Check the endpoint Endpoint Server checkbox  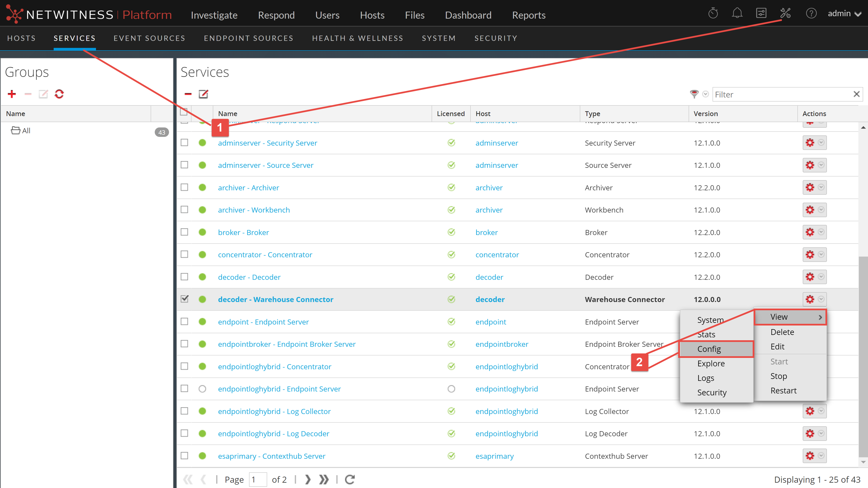point(184,322)
